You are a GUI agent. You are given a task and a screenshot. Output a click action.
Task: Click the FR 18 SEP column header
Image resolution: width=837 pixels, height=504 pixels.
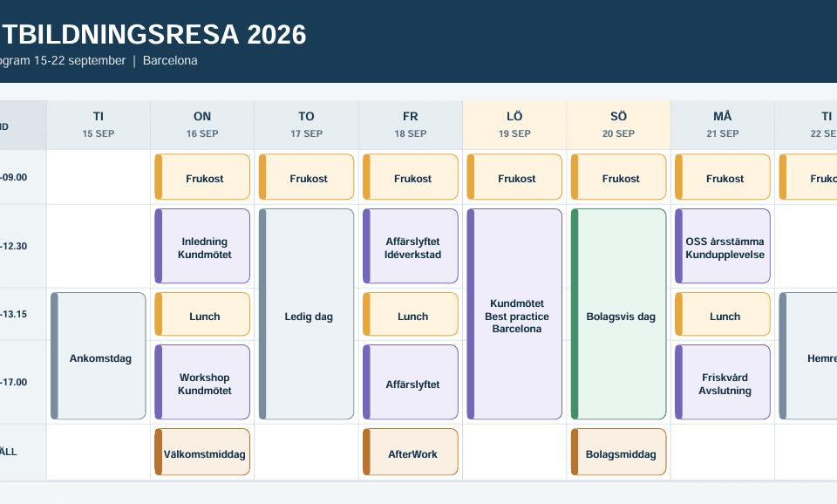point(411,125)
